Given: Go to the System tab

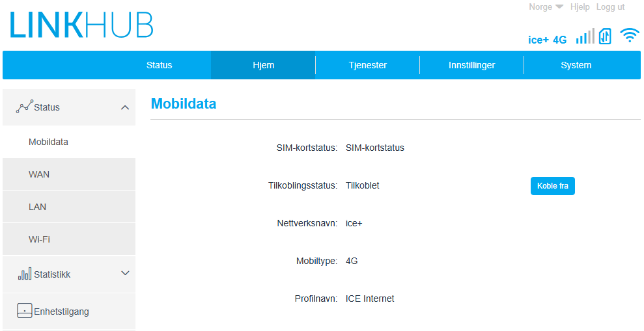Looking at the screenshot, I should (576, 65).
